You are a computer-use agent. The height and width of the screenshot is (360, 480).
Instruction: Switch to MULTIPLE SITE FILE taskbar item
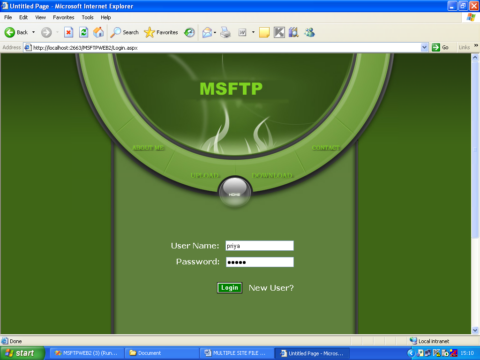pyautogui.click(x=237, y=353)
